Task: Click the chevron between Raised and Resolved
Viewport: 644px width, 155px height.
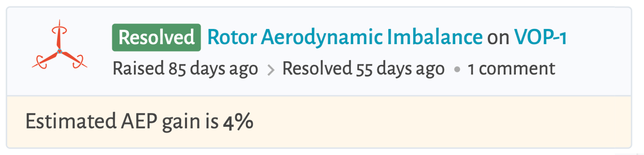Action: click(x=270, y=70)
